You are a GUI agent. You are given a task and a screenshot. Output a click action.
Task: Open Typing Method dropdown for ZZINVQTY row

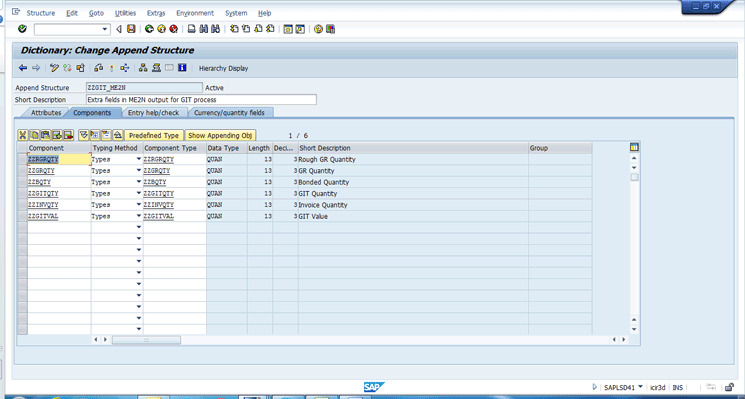[139, 205]
